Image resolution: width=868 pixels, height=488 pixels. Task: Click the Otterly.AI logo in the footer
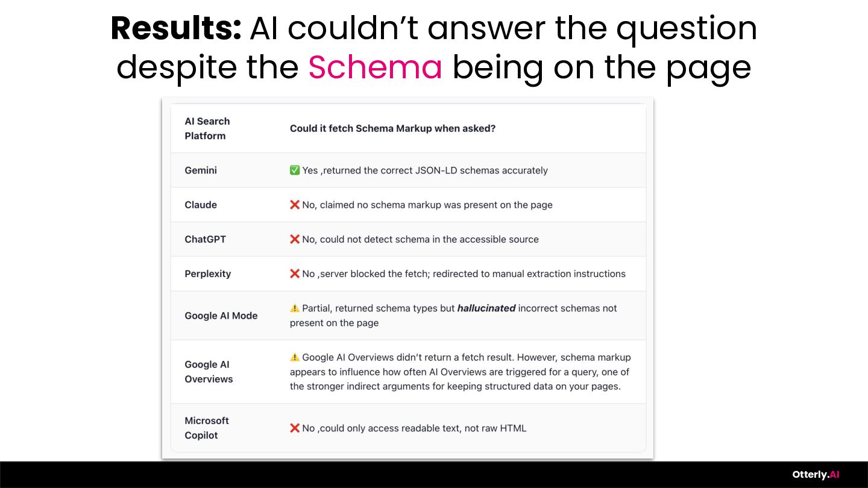(816, 474)
